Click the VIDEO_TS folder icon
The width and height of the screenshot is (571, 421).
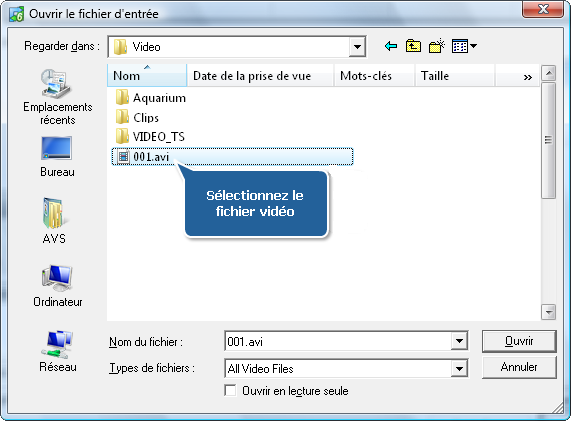pyautogui.click(x=122, y=137)
